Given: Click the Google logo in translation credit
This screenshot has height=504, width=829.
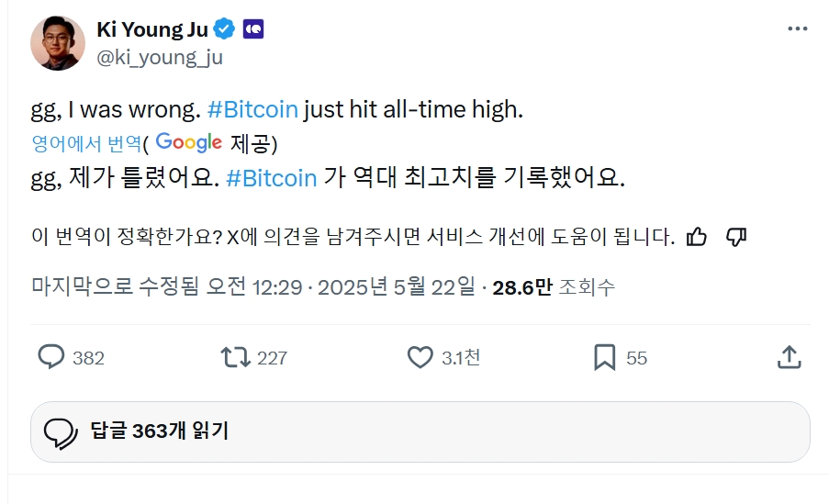Looking at the screenshot, I should (189, 142).
